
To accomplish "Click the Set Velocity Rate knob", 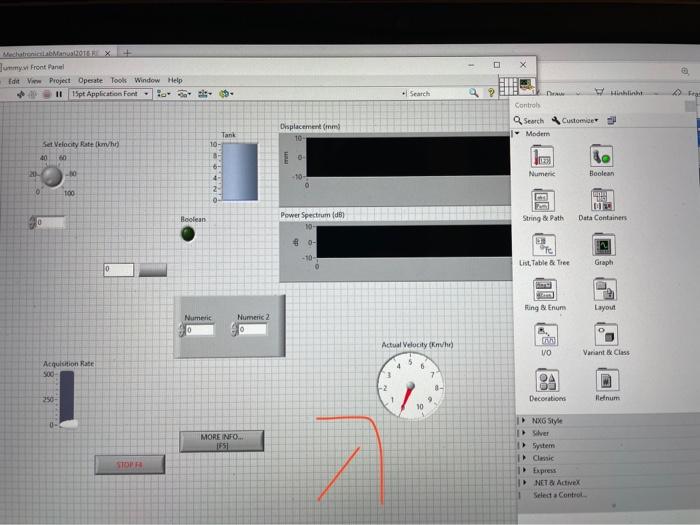I will pyautogui.click(x=52, y=176).
